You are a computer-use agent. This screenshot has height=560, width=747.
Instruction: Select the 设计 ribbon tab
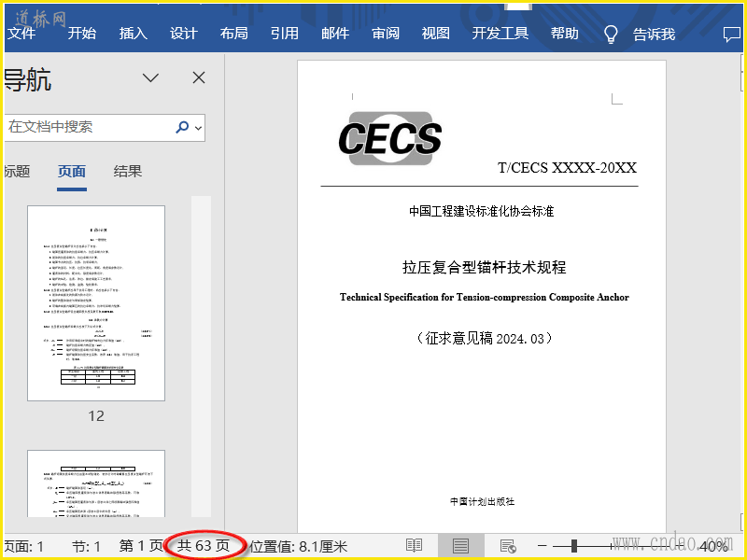click(x=184, y=34)
